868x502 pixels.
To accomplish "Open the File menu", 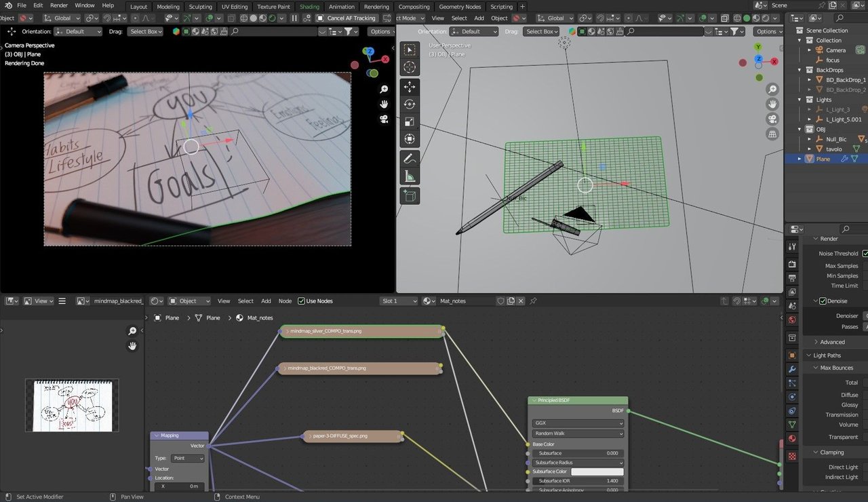I will point(22,5).
